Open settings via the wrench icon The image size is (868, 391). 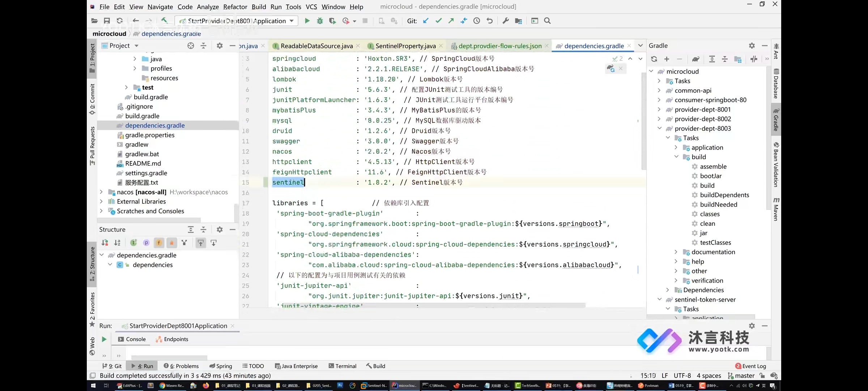pyautogui.click(x=506, y=21)
